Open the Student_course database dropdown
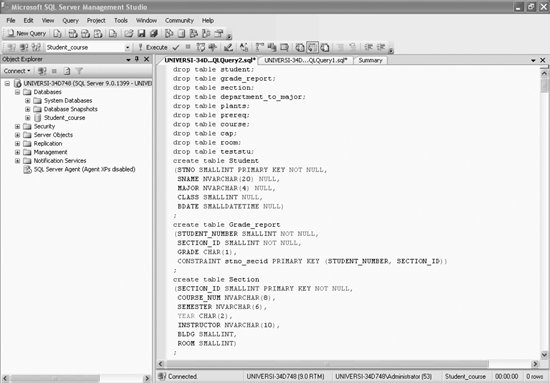Image resolution: width=550 pixels, height=383 pixels. click(127, 47)
